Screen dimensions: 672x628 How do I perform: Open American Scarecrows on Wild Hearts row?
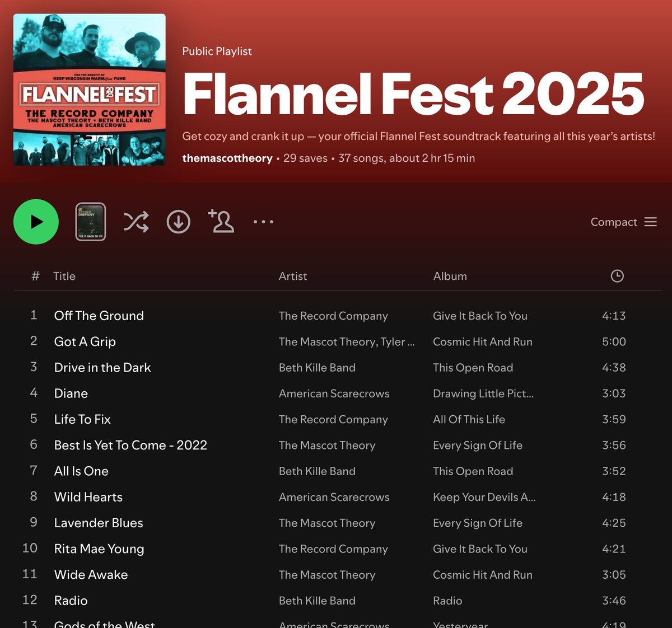334,497
